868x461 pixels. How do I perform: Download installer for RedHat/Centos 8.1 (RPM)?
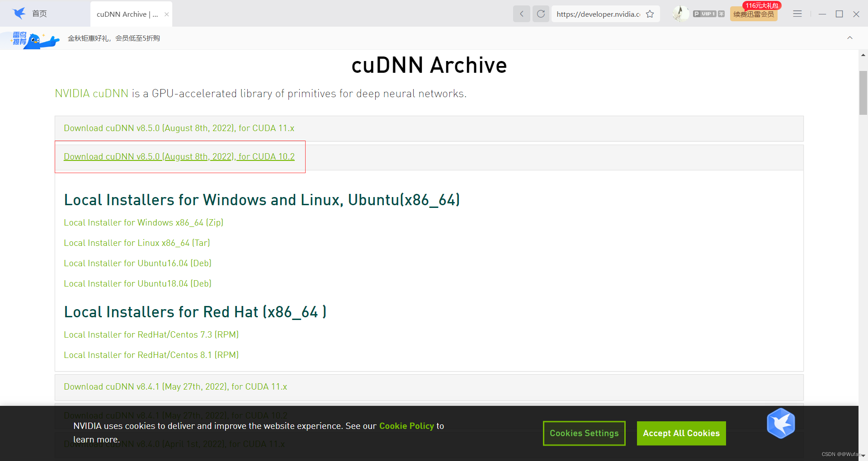pyautogui.click(x=151, y=355)
